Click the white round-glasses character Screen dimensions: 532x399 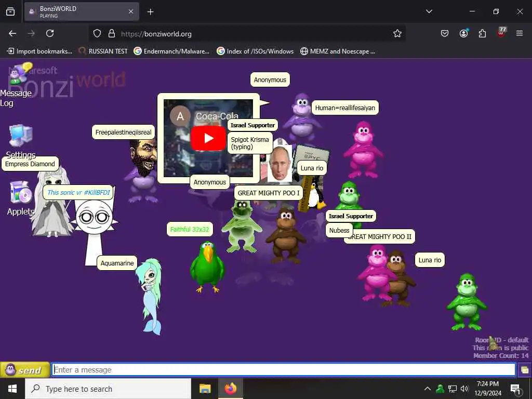click(94, 225)
